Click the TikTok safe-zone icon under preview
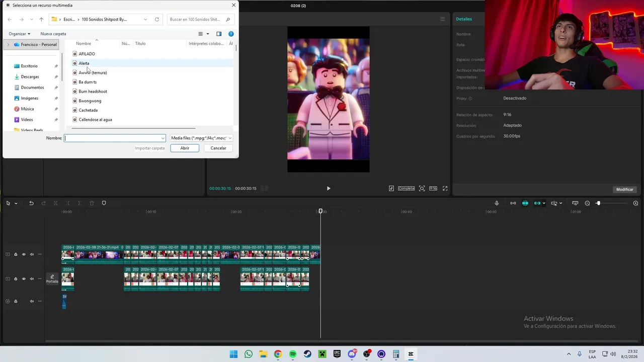 tap(391, 189)
